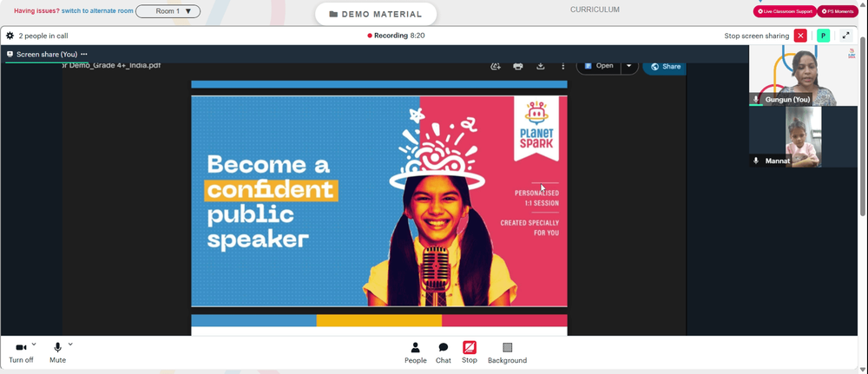
Task: Click the print icon in PDF viewer
Action: [518, 66]
